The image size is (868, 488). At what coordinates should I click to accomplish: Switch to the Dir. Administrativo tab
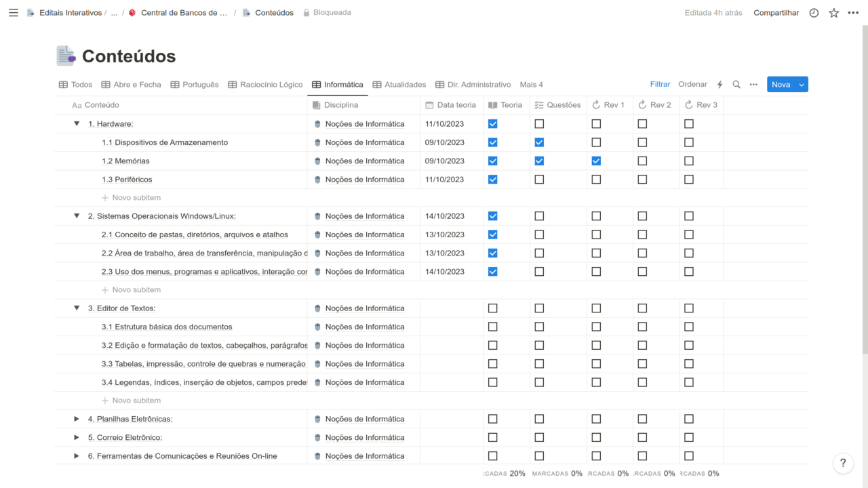pyautogui.click(x=473, y=85)
